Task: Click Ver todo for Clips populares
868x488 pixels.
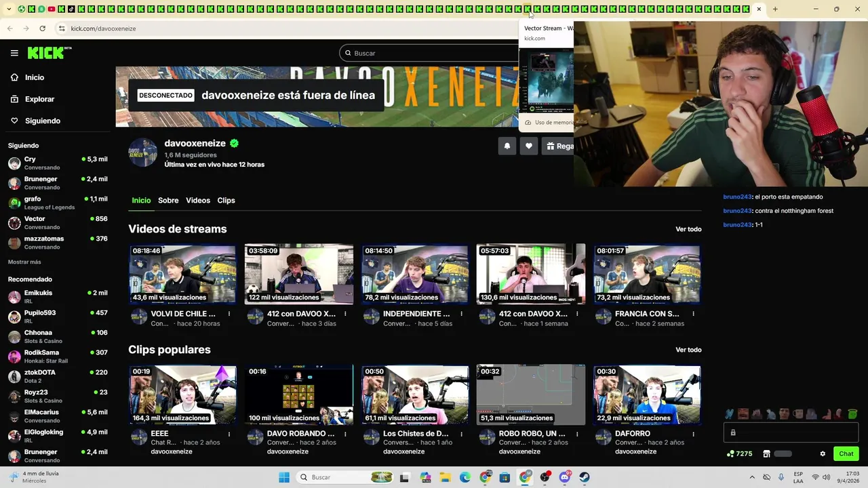Action: [x=688, y=350]
